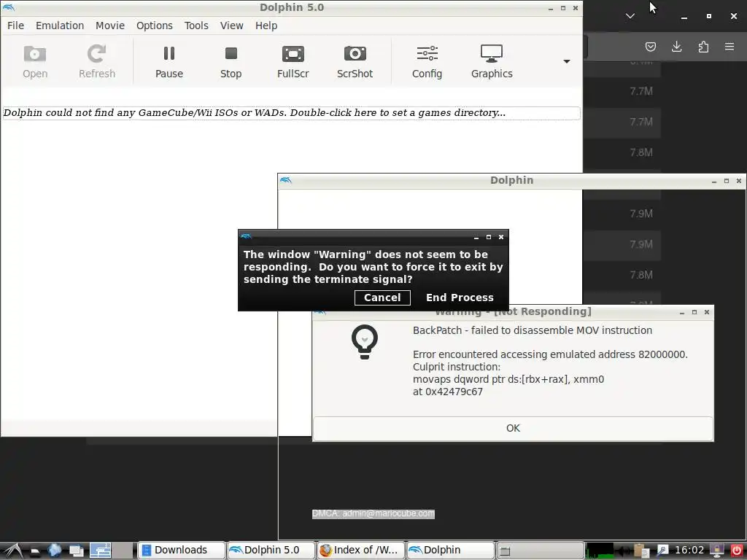The height and width of the screenshot is (560, 747).
Task: Click the 16:02 clock in the taskbar
Action: point(689,550)
